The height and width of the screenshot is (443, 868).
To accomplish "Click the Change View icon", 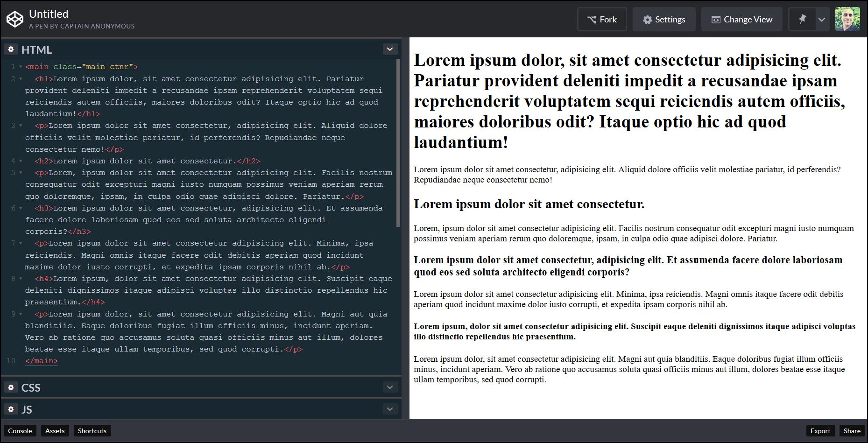I will 716,19.
